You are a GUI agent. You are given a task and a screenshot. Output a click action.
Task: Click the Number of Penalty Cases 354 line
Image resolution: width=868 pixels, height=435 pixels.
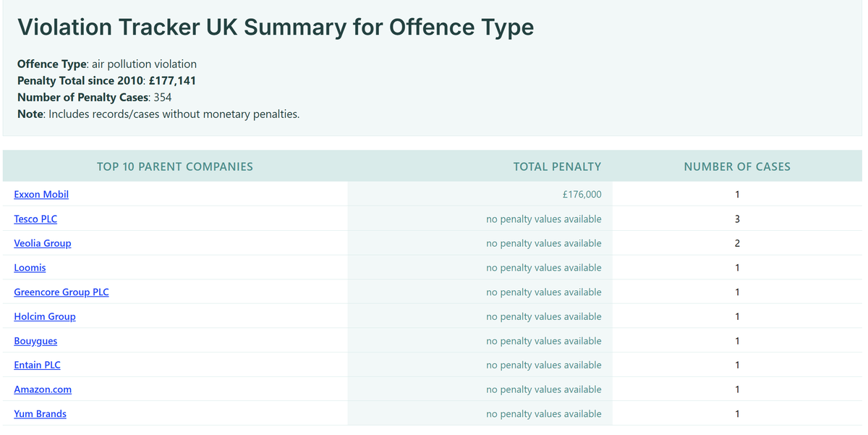[x=94, y=97]
